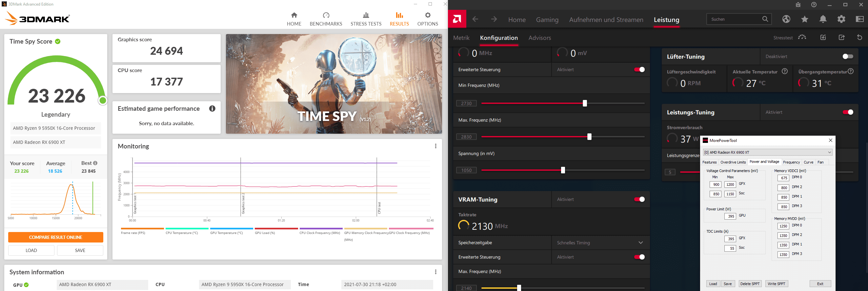Click the TDC Limits Soc 55 field
Screen dimensions: 868x291
pos(730,248)
